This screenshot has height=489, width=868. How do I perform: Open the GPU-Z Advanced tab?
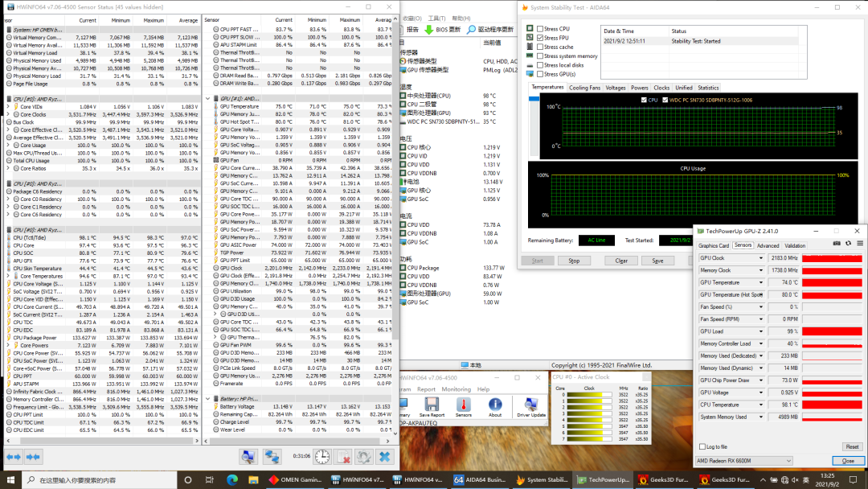click(768, 245)
